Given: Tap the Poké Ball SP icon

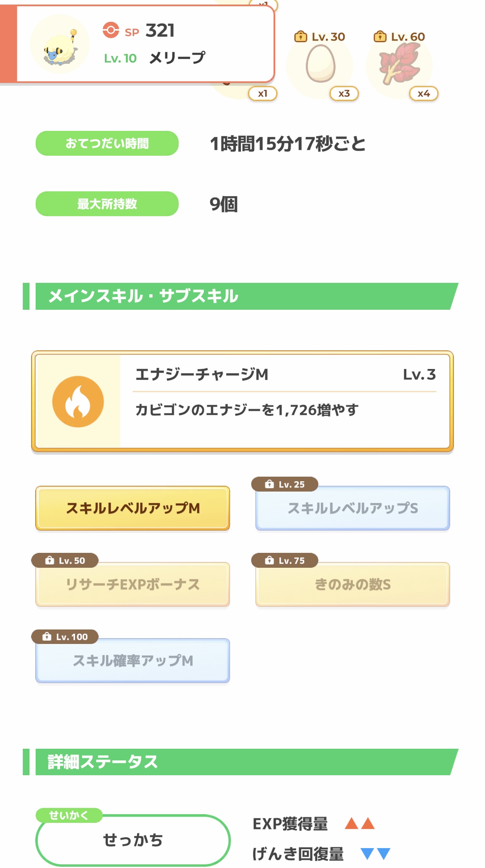Looking at the screenshot, I should pyautogui.click(x=111, y=30).
